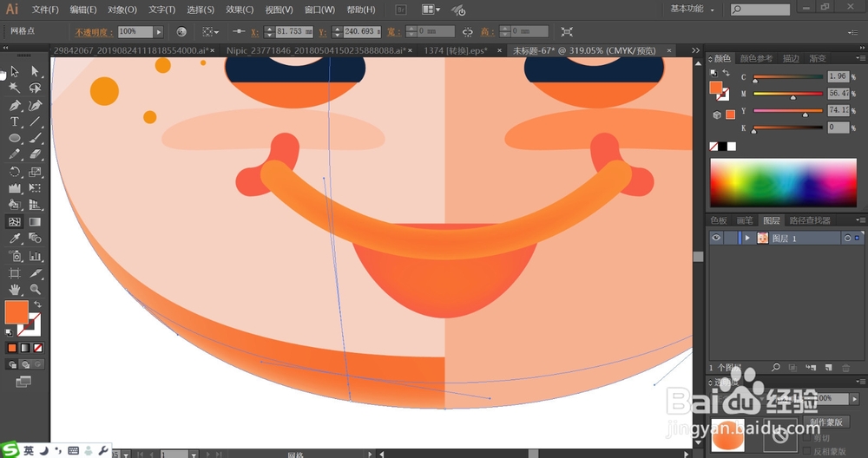Select the Artboard tool
868x458 pixels.
click(x=15, y=272)
